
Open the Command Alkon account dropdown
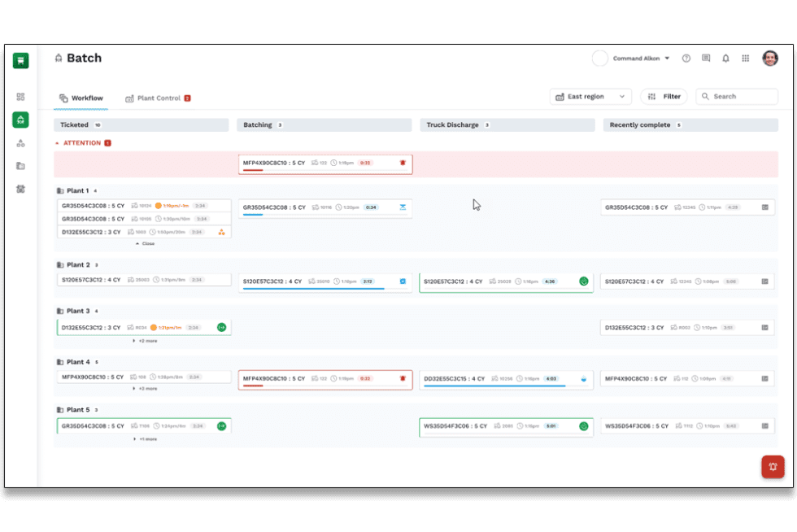pos(641,59)
